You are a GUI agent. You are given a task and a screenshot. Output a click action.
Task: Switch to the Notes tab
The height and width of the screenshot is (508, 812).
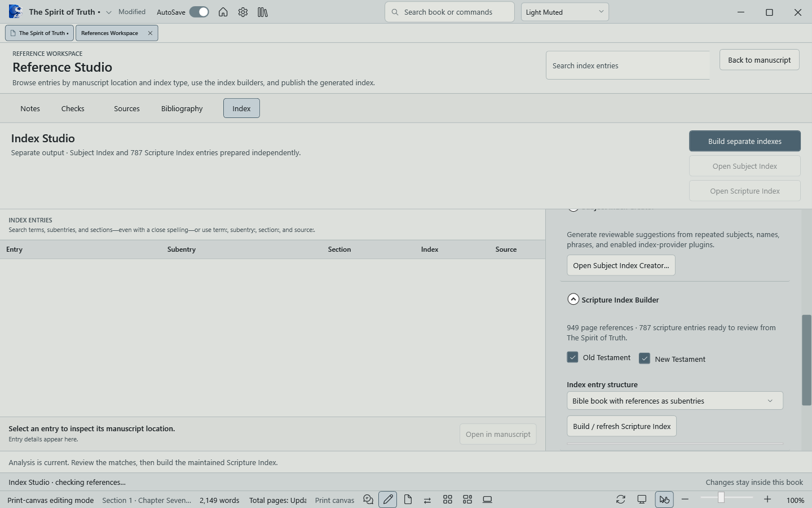pyautogui.click(x=30, y=108)
